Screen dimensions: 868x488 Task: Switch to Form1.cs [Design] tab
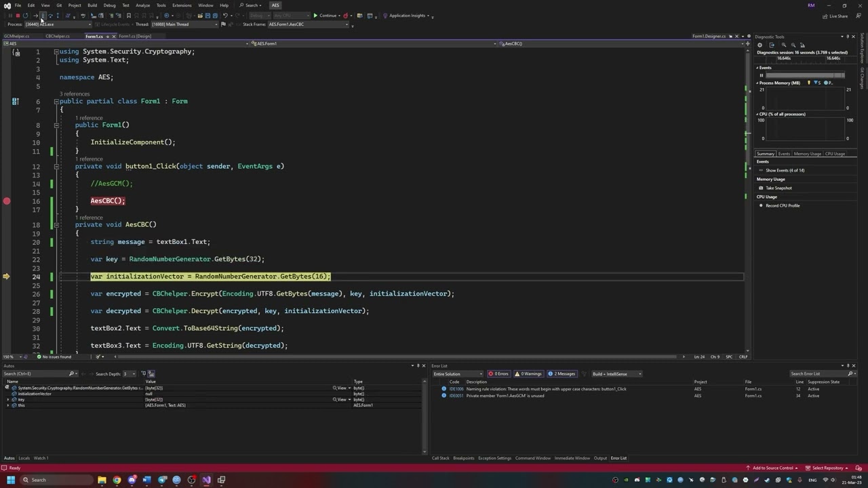pyautogui.click(x=135, y=37)
